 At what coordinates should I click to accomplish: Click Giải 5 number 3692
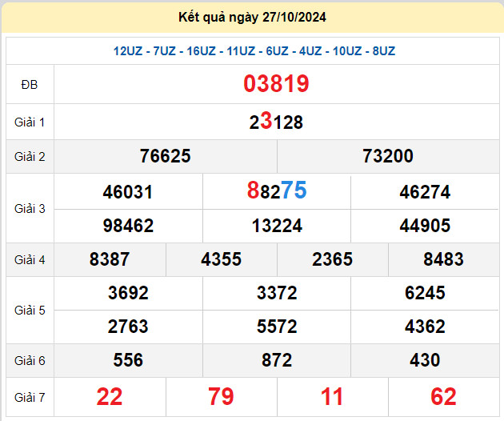[x=128, y=293]
